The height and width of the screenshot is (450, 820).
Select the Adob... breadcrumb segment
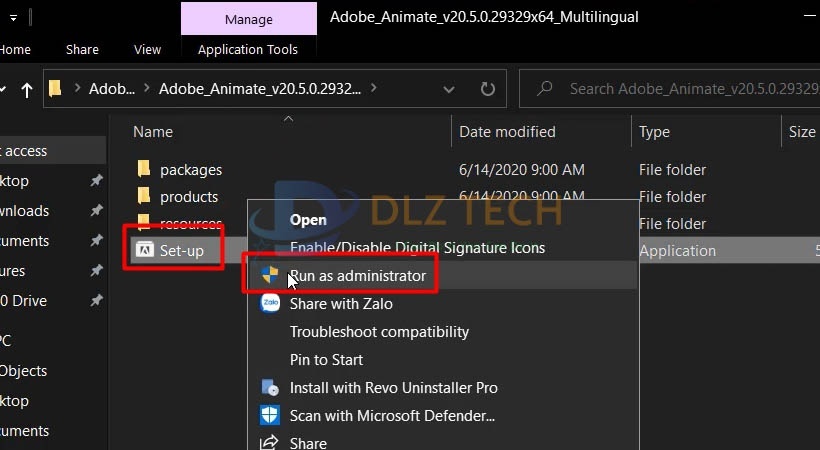pyautogui.click(x=112, y=89)
